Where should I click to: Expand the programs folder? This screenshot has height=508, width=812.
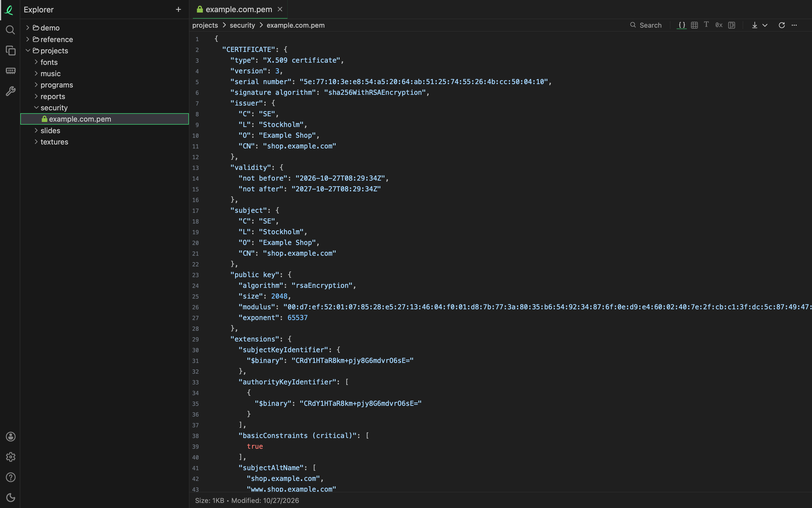coord(105,85)
